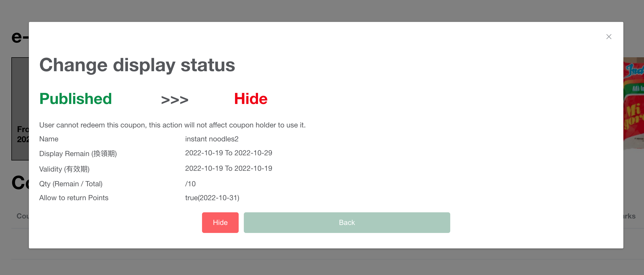
Task: Click the noodle package image behind dialog
Action: 633,103
